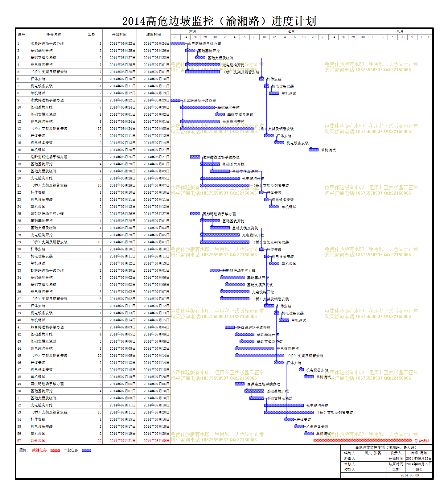Click the duration 20 cell of task 57
The width and height of the screenshot is (448, 494).
point(99,441)
